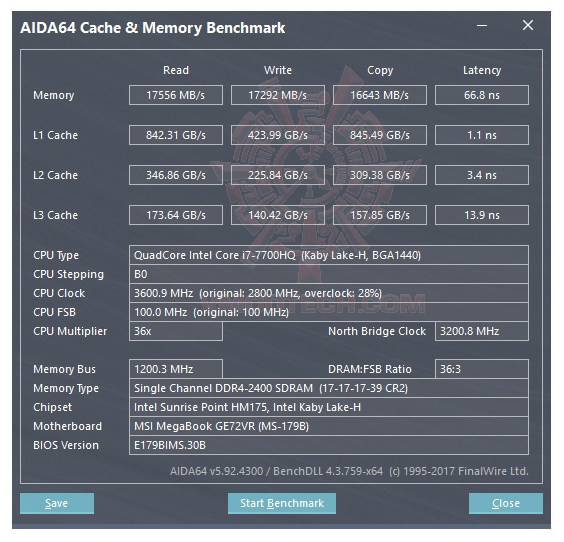Click the CPU FSB 100.0 MHz field
Image resolution: width=564 pixels, height=542 pixels.
329,312
